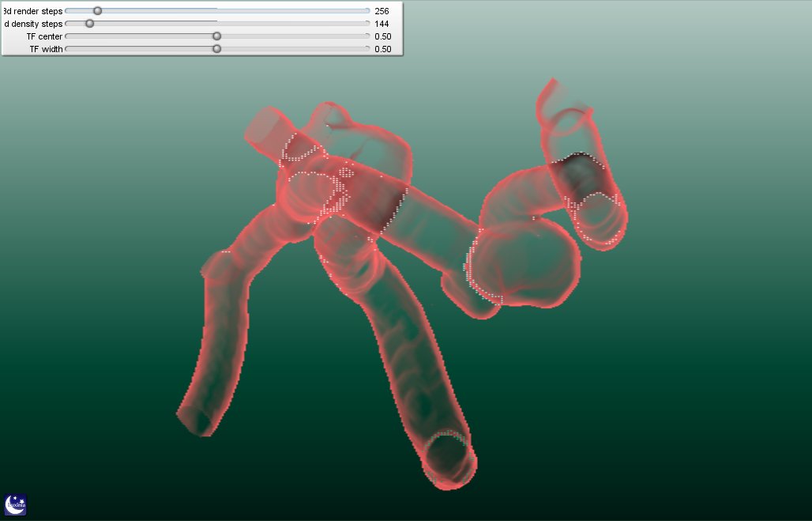The width and height of the screenshot is (812, 521).
Task: Click the far left end of TF center track
Action: (67, 36)
